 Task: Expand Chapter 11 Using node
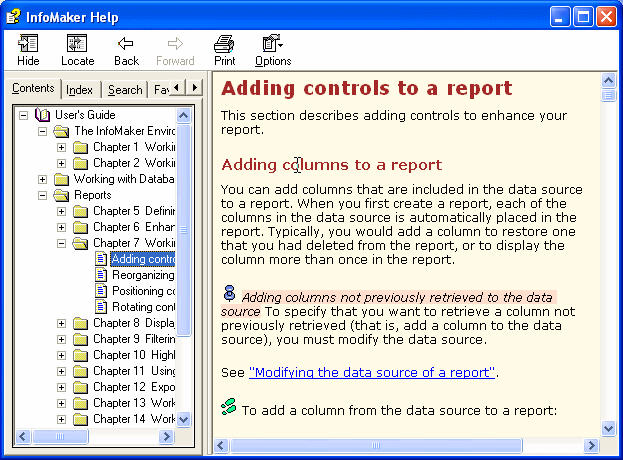pyautogui.click(x=61, y=371)
